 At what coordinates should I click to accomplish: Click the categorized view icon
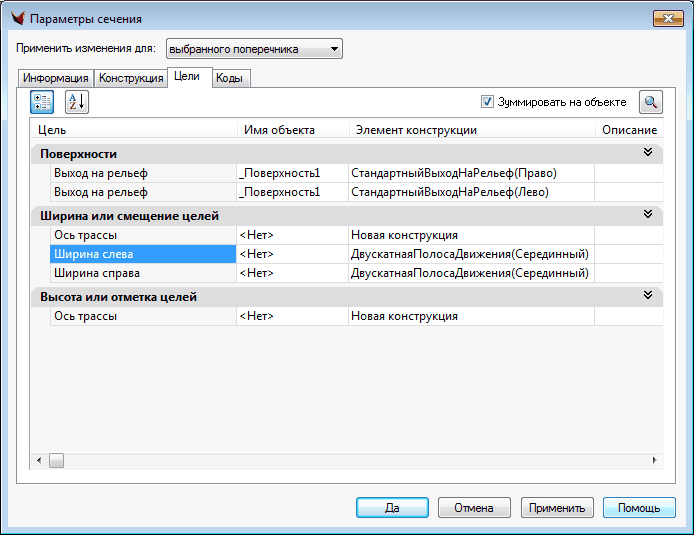coord(42,101)
